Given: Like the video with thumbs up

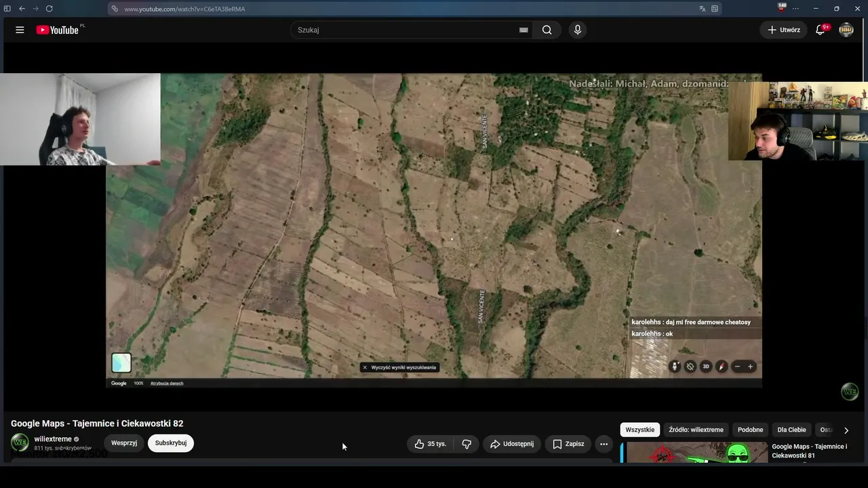Looking at the screenshot, I should pyautogui.click(x=431, y=444).
